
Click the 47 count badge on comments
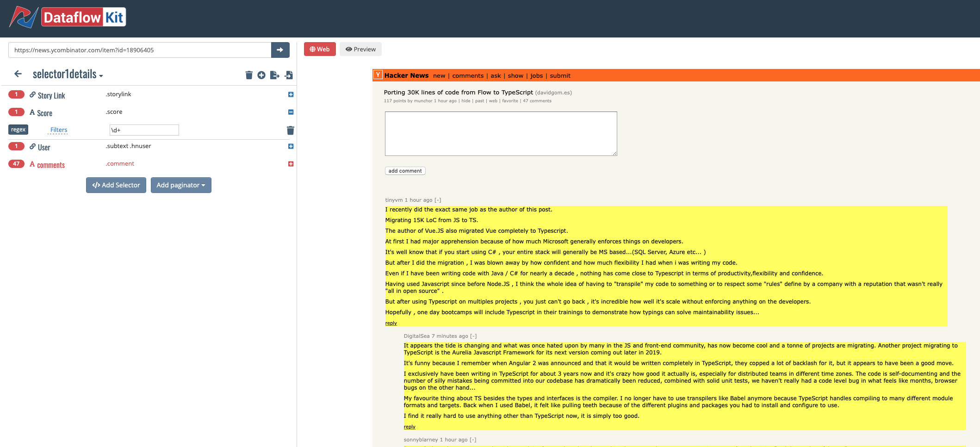pyautogui.click(x=16, y=164)
